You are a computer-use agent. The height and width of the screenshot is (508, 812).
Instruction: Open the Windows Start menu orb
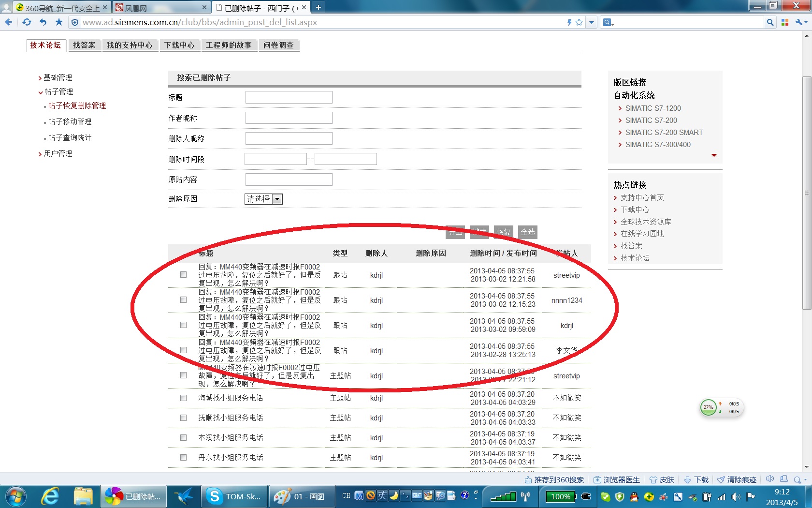coord(15,496)
